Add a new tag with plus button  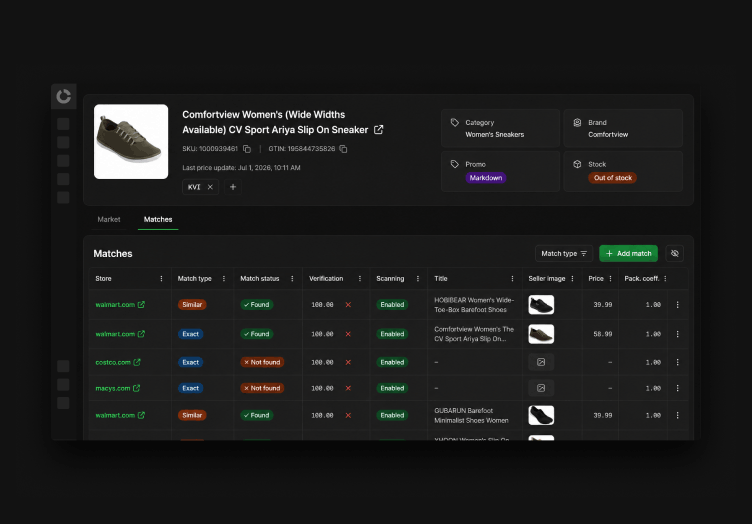pos(233,187)
